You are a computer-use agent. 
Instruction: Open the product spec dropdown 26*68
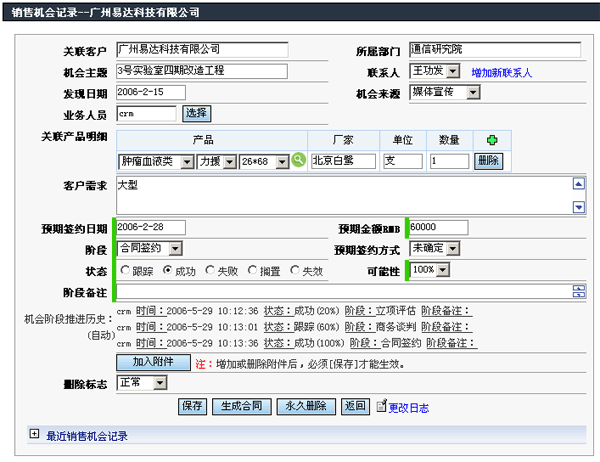coord(264,162)
